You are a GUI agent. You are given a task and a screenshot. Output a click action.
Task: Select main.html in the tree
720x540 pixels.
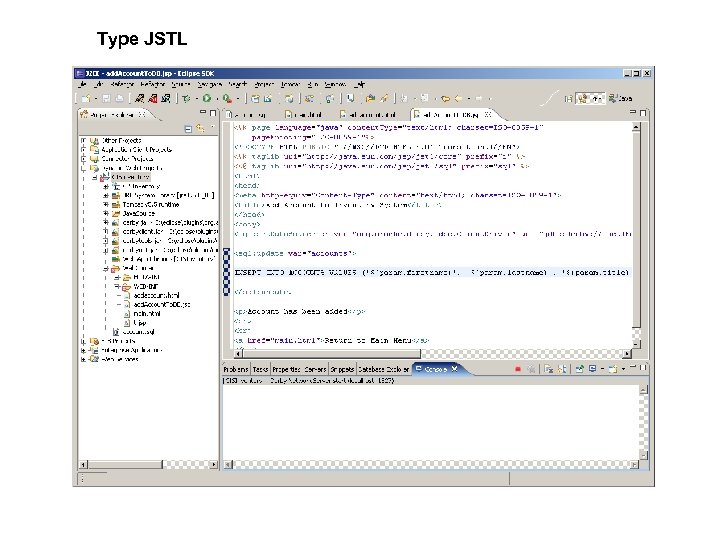(147, 314)
